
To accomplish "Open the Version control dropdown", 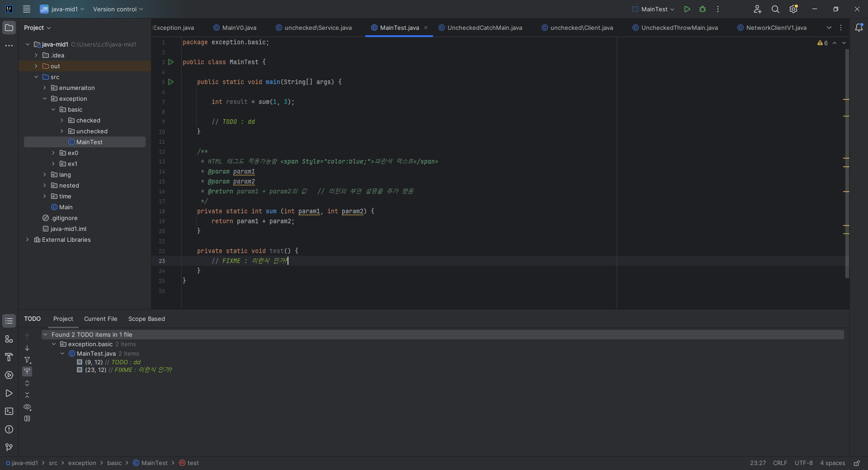I will coord(118,9).
